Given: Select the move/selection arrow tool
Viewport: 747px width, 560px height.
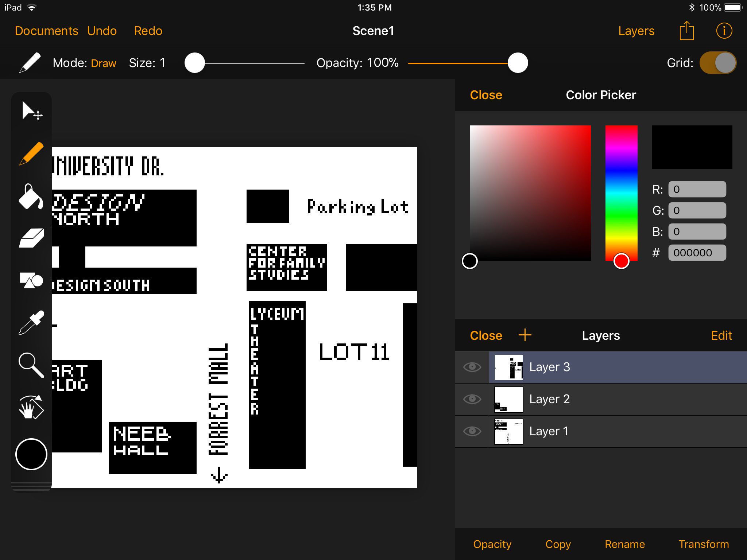Looking at the screenshot, I should pyautogui.click(x=31, y=111).
